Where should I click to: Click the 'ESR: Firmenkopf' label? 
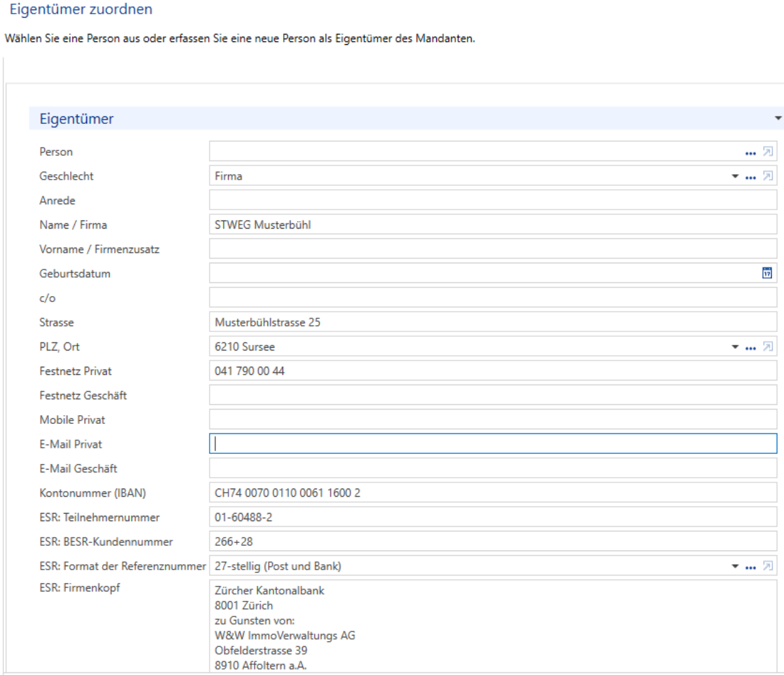click(x=80, y=588)
